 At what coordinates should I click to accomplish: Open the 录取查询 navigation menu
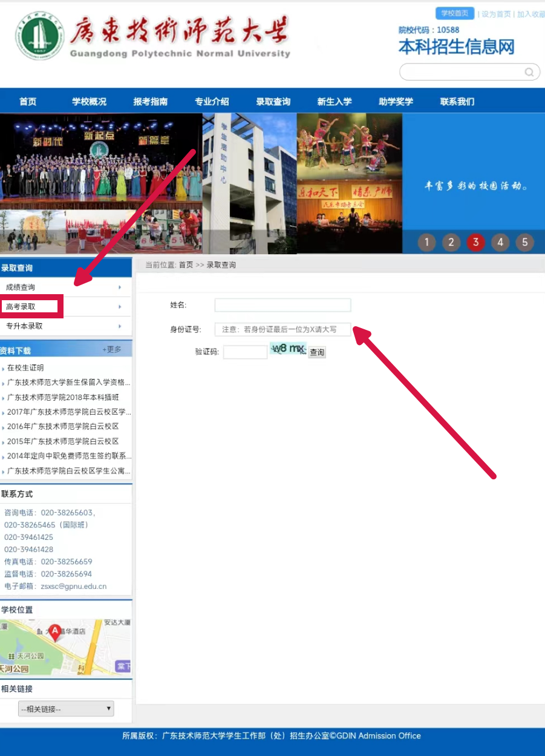coord(273,102)
